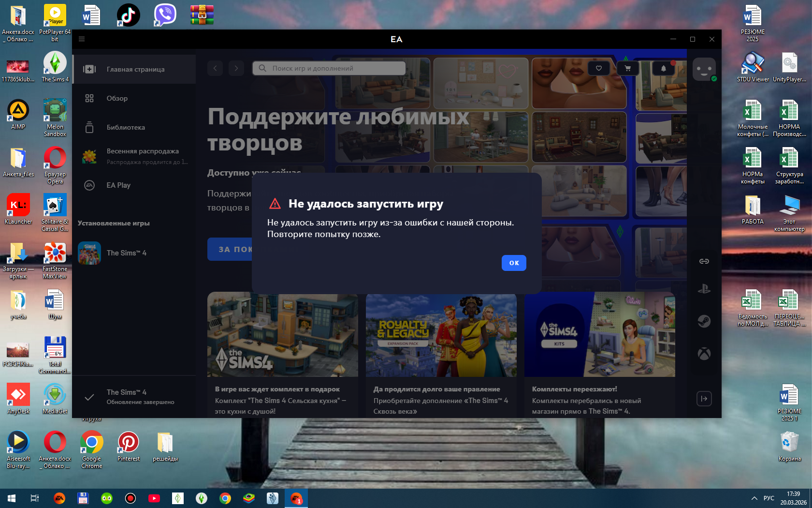
Task: Click the PlayStation account icon
Action: click(x=704, y=289)
